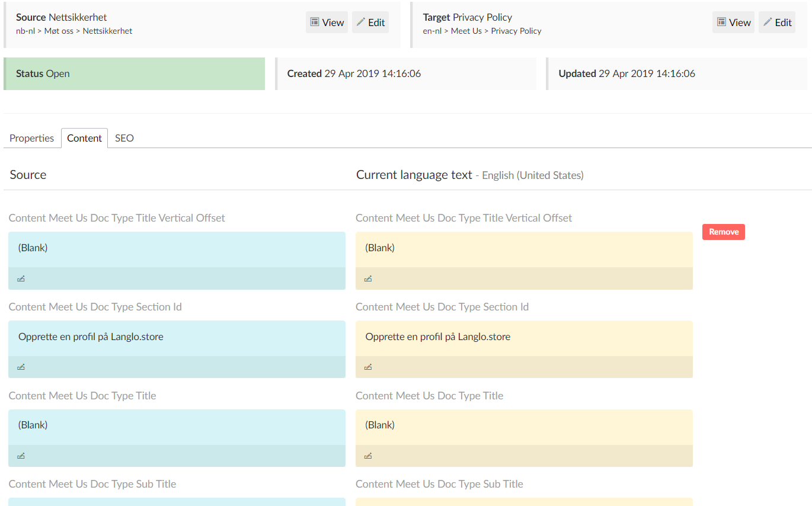Open the Target View button
Image resolution: width=812 pixels, height=506 pixels.
click(733, 23)
